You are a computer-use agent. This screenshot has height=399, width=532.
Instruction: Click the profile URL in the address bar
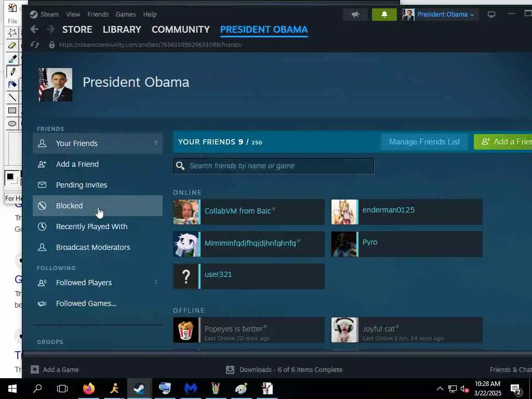coord(151,45)
